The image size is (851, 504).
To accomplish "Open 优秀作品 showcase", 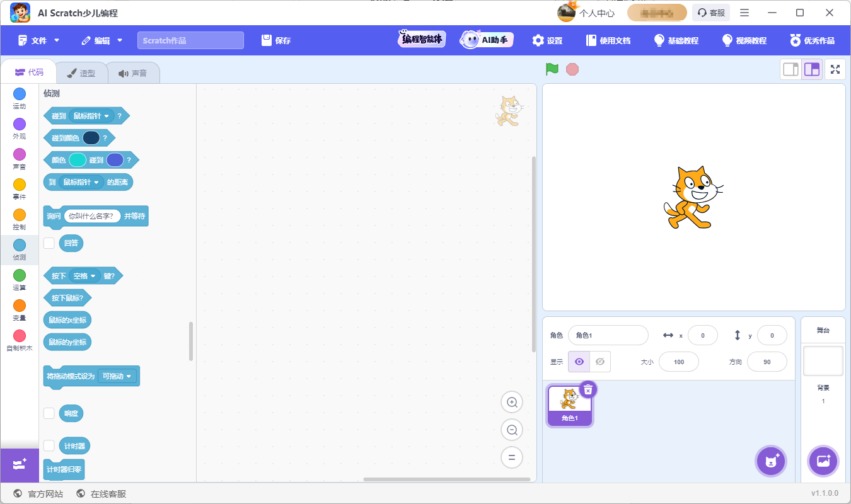I will (813, 40).
